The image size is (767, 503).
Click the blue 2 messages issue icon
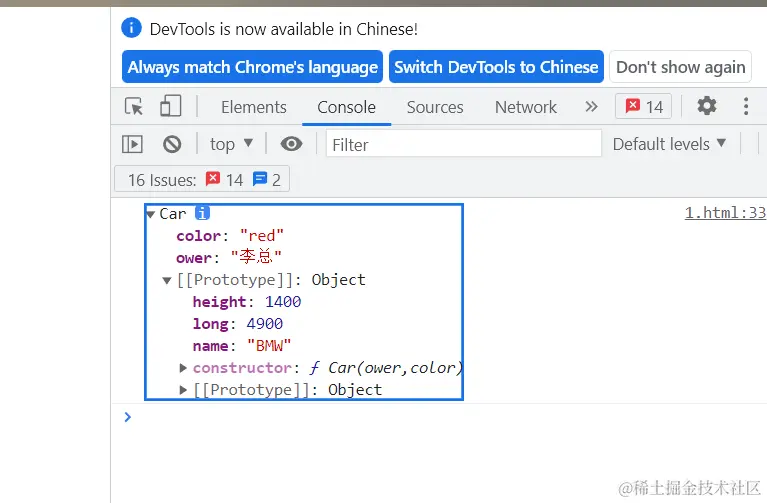pos(260,179)
